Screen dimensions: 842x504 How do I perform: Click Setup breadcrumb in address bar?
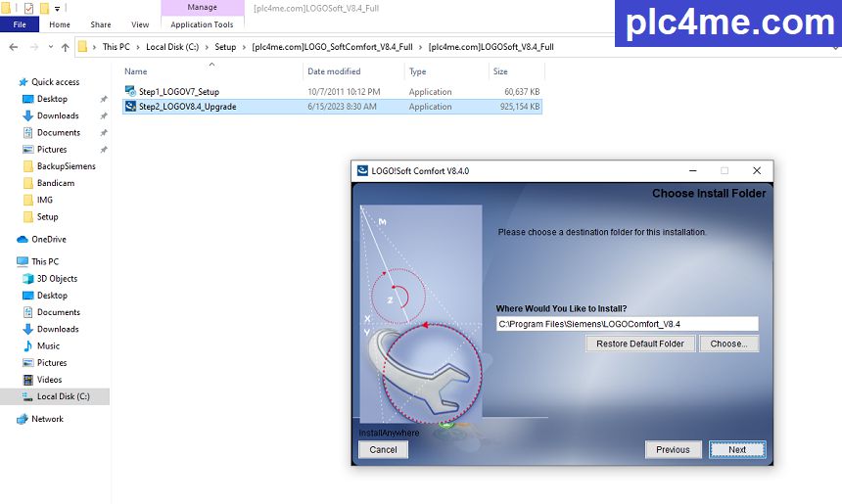coord(225,47)
